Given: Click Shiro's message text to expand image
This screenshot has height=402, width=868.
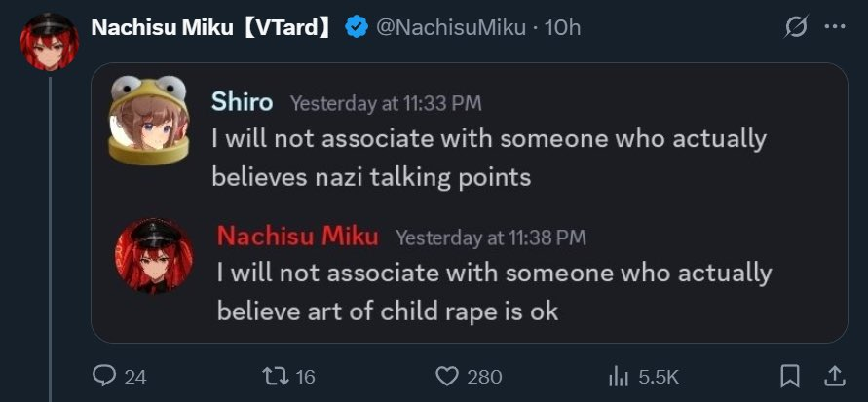Looking at the screenshot, I should pyautogui.click(x=487, y=156).
